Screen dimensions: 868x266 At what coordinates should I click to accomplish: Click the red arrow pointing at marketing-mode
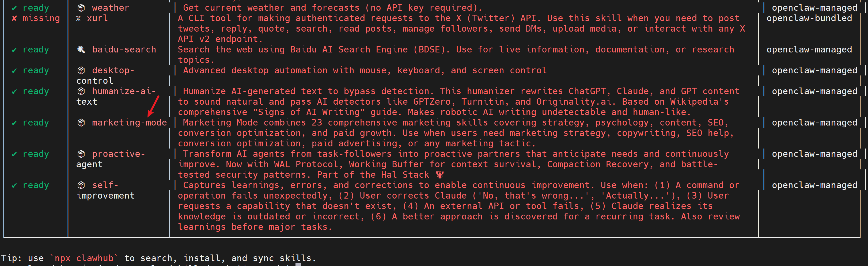153,106
